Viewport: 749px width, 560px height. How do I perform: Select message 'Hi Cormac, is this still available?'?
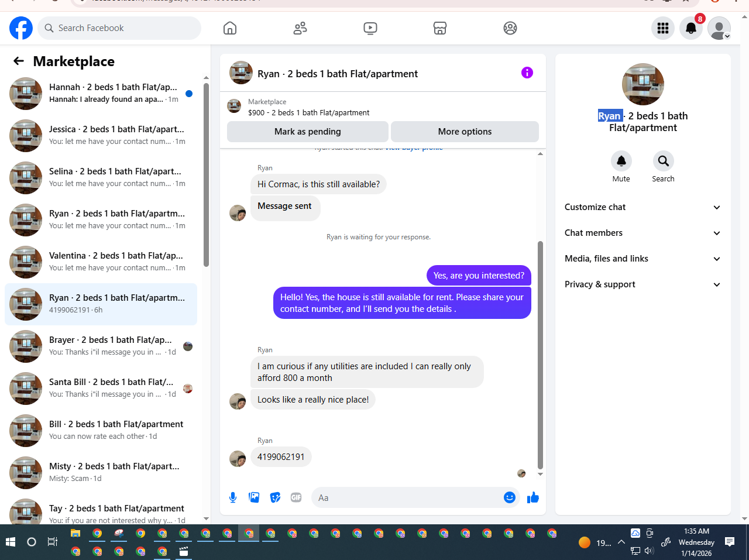318,184
